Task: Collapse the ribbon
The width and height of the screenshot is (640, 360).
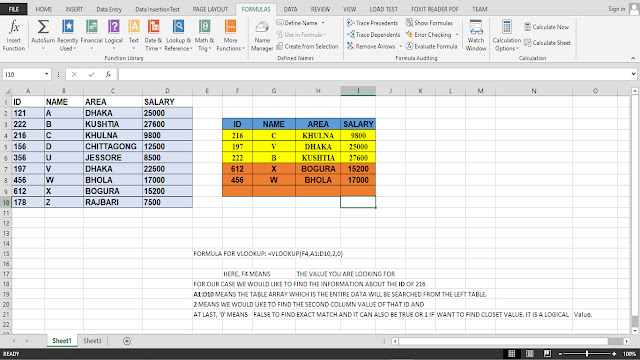Action: [633, 58]
